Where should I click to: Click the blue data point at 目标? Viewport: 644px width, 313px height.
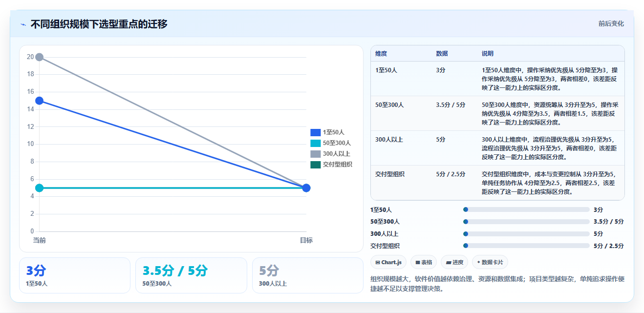pyautogui.click(x=306, y=188)
